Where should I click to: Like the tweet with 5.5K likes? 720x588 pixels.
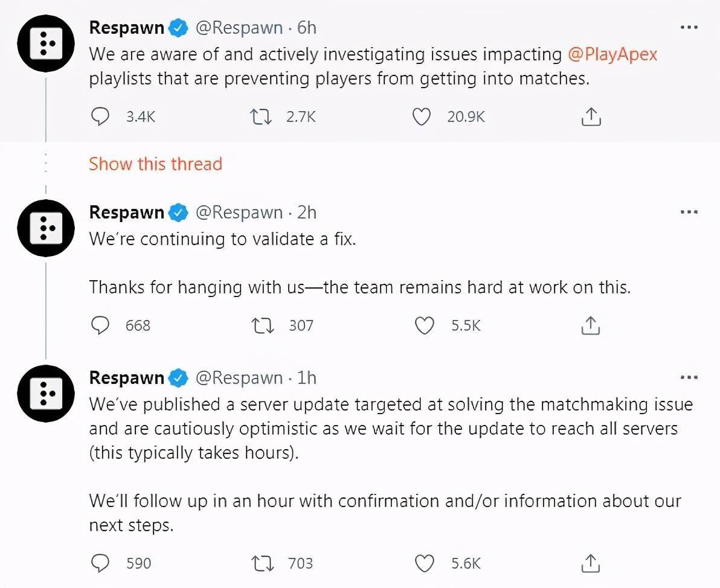tap(425, 325)
